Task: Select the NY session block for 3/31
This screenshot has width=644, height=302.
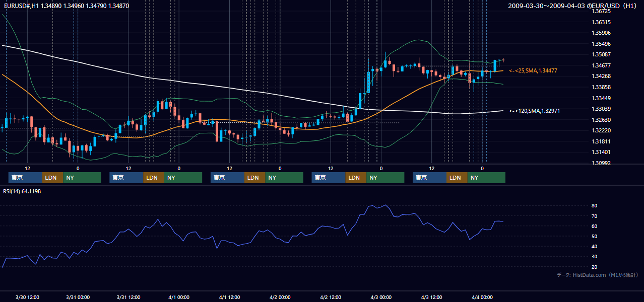Action: 183,178
